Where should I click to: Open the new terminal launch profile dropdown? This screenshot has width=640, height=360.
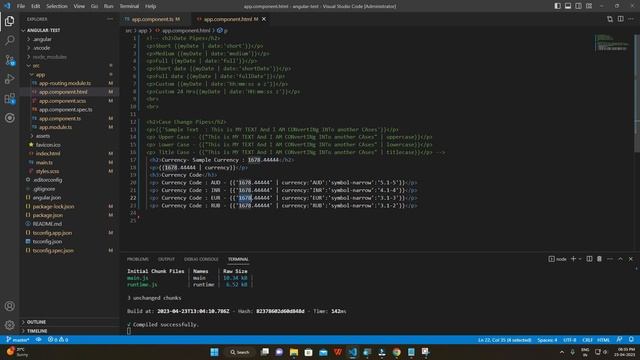(580, 259)
